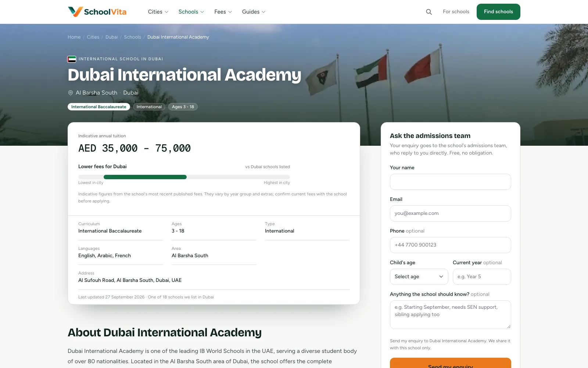Focus the Your name field

point(451,182)
